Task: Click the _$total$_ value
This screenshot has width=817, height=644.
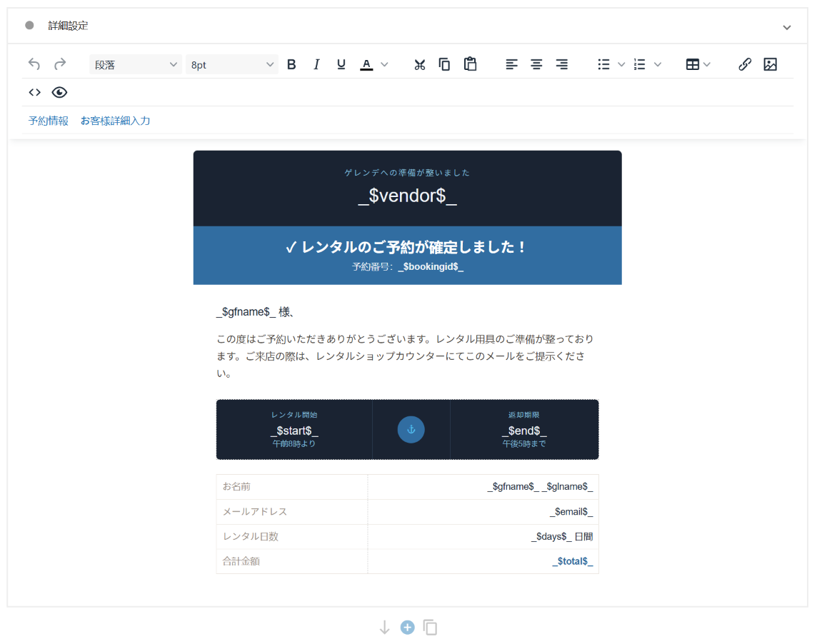Action: pos(572,561)
